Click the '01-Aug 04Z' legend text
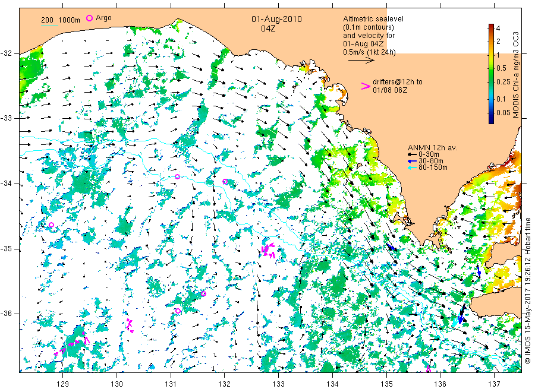535x392 pixels. pos(363,44)
